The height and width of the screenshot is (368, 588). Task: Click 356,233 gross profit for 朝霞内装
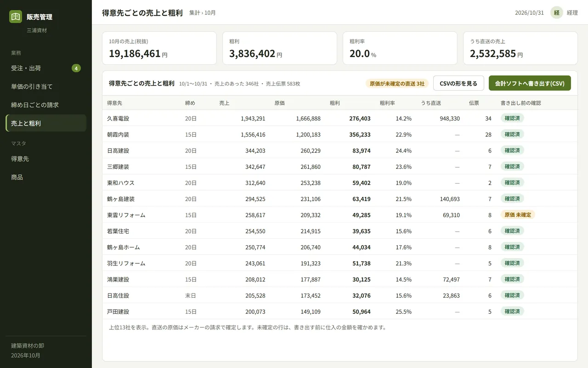click(x=360, y=134)
